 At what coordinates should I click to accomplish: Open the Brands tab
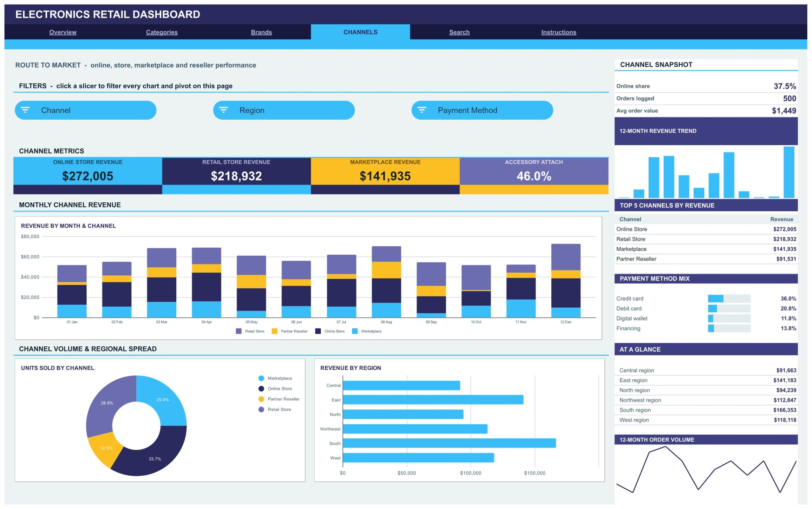tap(261, 32)
